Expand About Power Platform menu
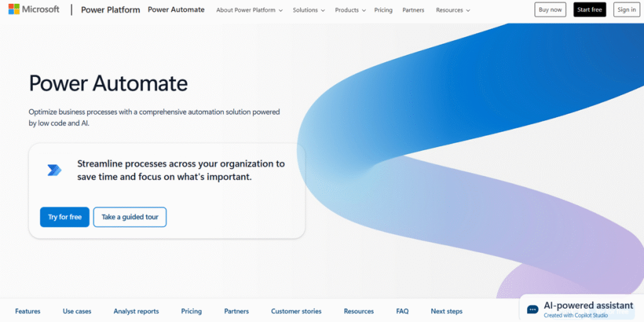644x322 pixels. point(249,10)
